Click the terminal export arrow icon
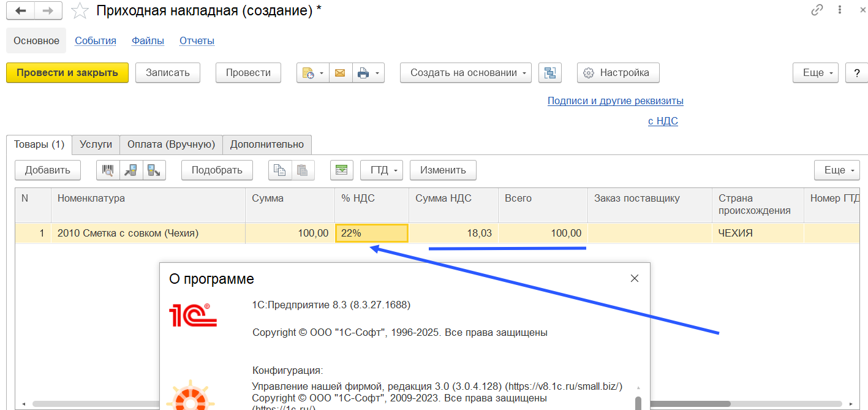 pos(154,170)
